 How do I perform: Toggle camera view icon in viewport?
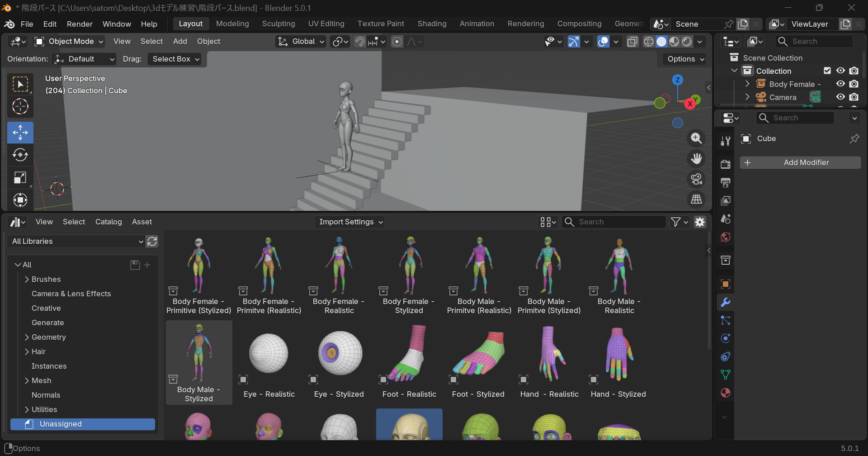(696, 179)
